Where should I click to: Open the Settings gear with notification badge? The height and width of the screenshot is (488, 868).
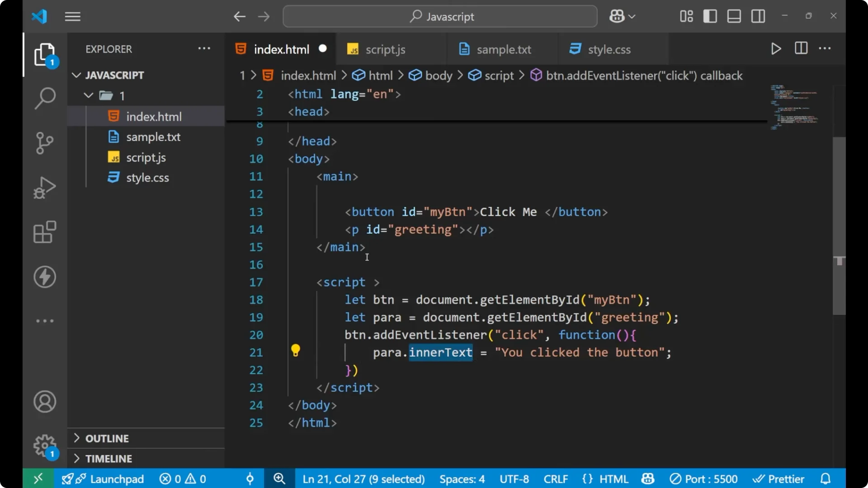point(45,445)
